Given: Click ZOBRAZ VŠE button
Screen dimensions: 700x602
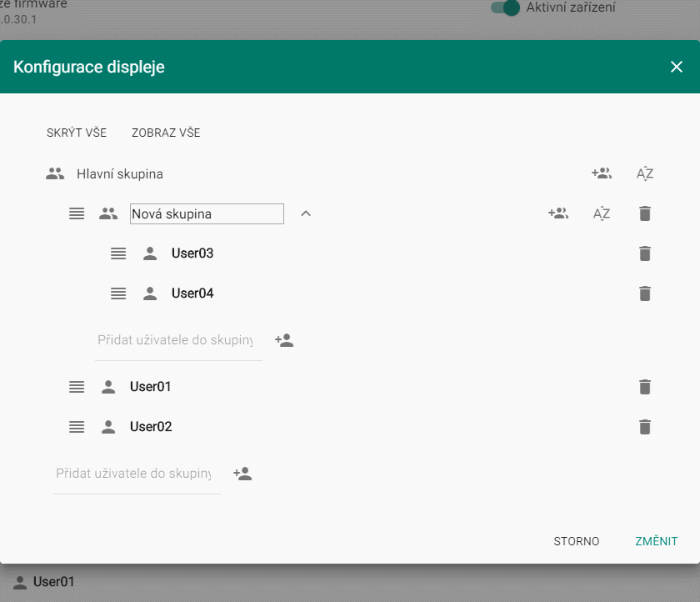Looking at the screenshot, I should pos(166,133).
